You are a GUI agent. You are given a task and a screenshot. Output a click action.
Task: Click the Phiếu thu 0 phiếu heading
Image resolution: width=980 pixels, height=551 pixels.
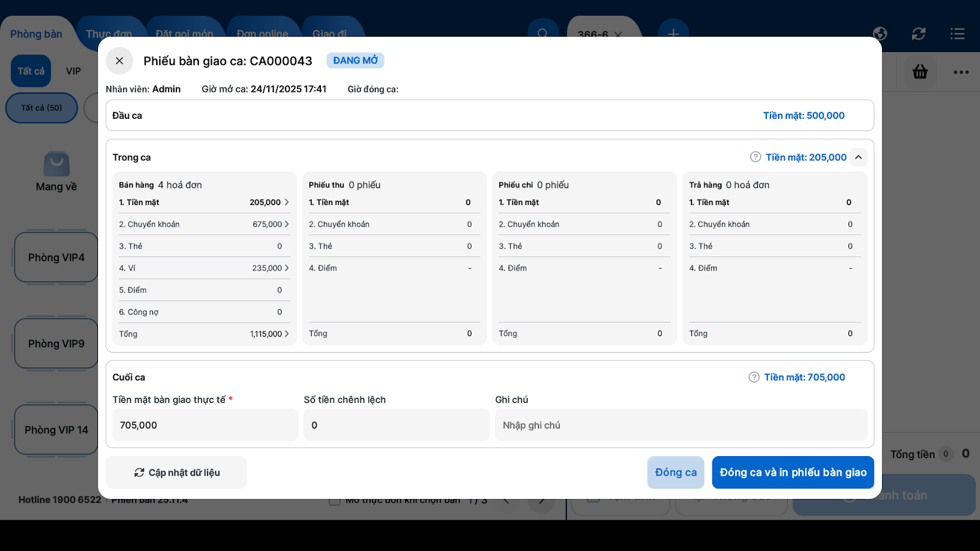point(345,185)
